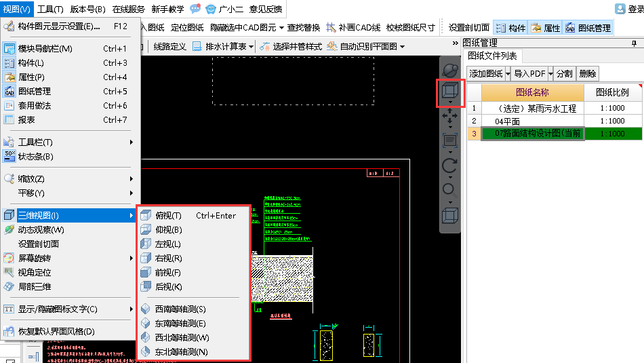
Task: Select the 04平面 drawing row
Action: click(x=532, y=121)
